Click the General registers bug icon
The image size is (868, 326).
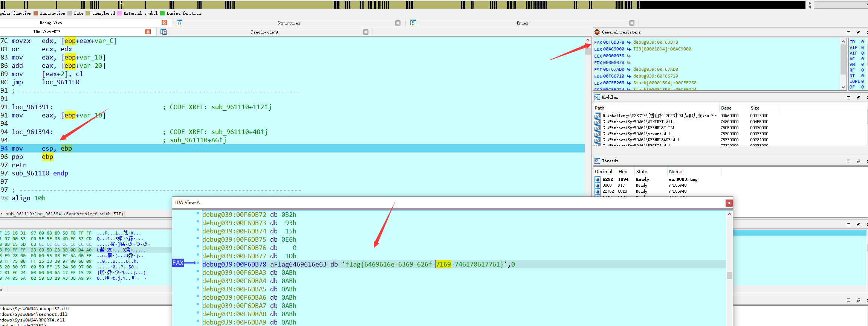(x=597, y=32)
